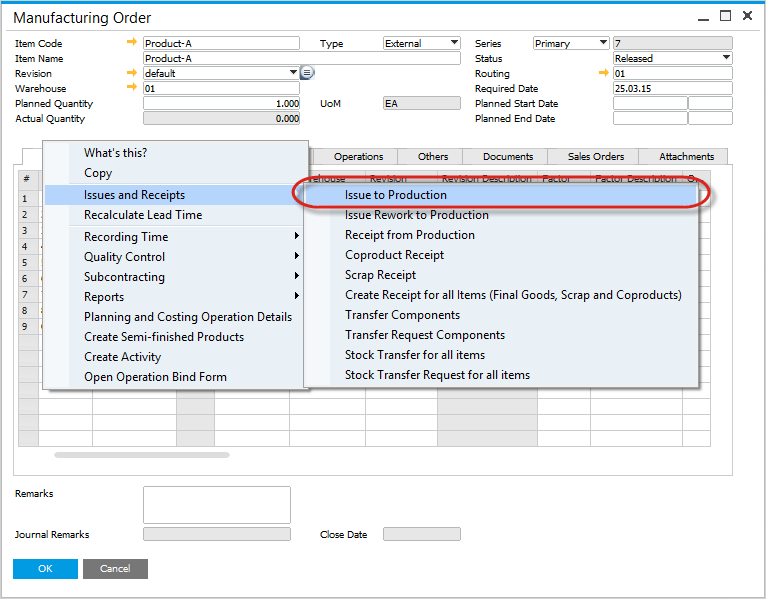The image size is (766, 599).
Task: Click the orange link arrow beside Routing
Action: coord(603,73)
